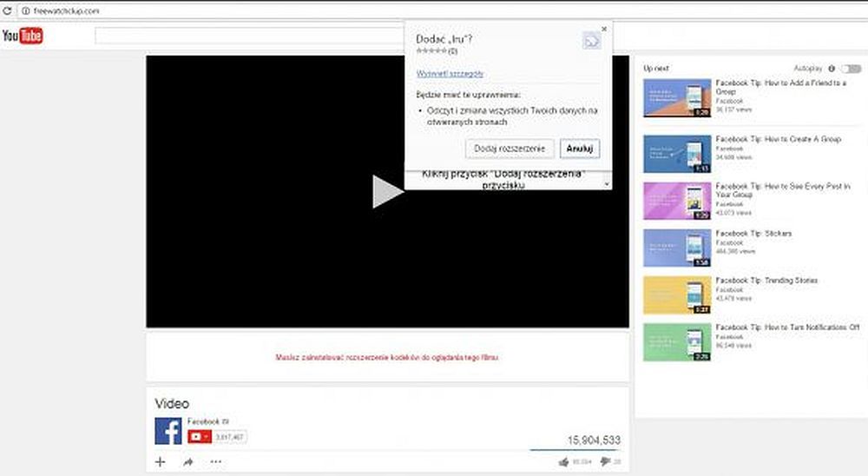Click the address bar URL freewatchclup.com
Image resolution: width=868 pixels, height=476 pixels.
point(67,10)
